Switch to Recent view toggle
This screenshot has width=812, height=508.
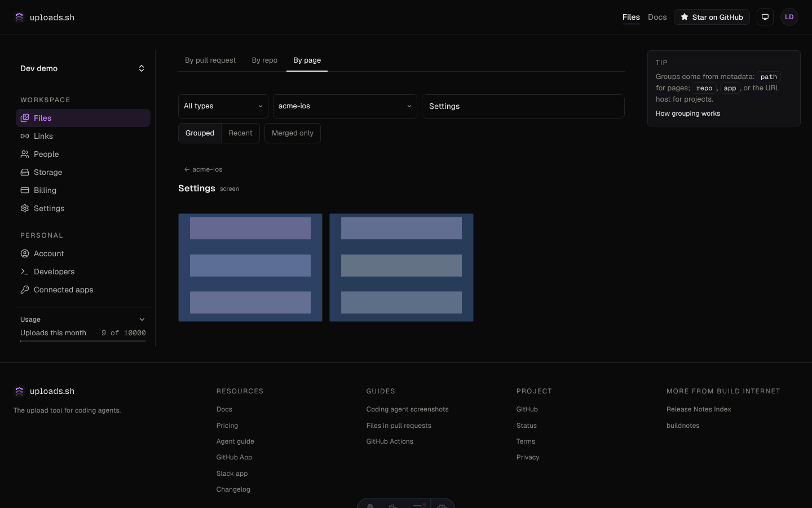241,133
